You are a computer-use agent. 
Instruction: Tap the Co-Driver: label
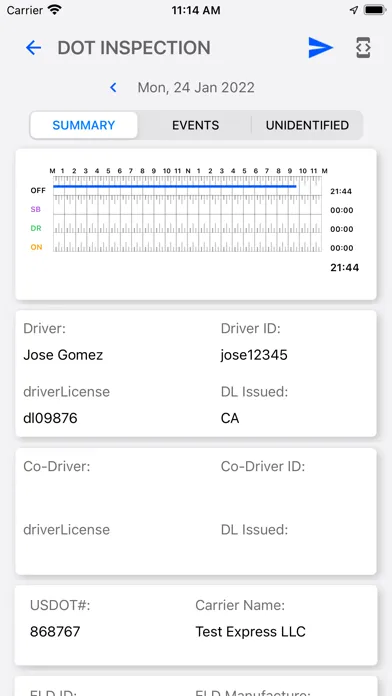pos(56,467)
